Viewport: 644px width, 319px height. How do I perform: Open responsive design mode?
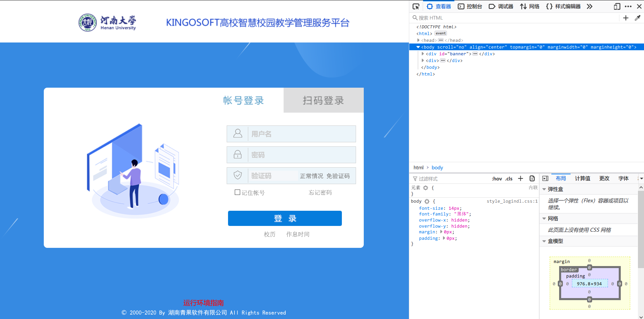pos(617,6)
